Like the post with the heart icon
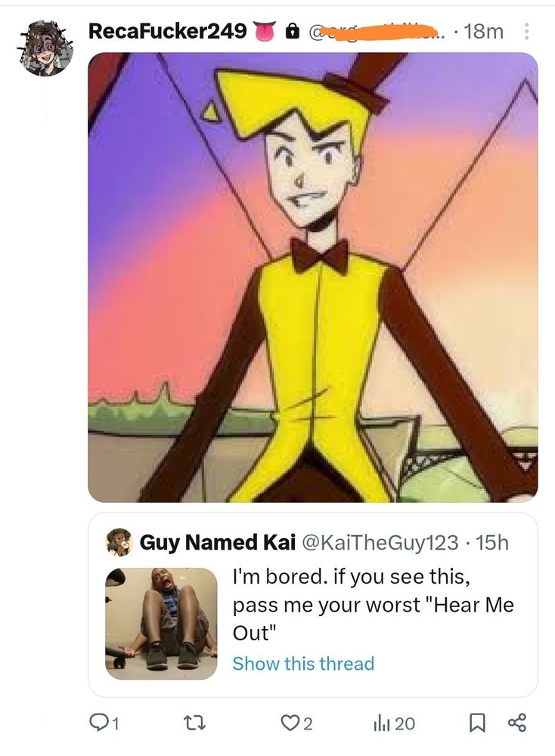 coord(290,723)
